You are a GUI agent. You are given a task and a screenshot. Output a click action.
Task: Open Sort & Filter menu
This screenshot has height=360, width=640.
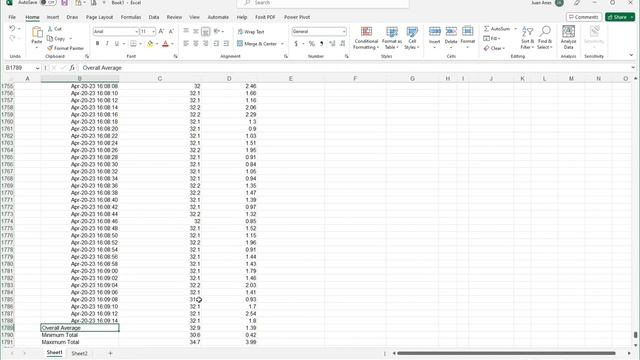pyautogui.click(x=527, y=38)
